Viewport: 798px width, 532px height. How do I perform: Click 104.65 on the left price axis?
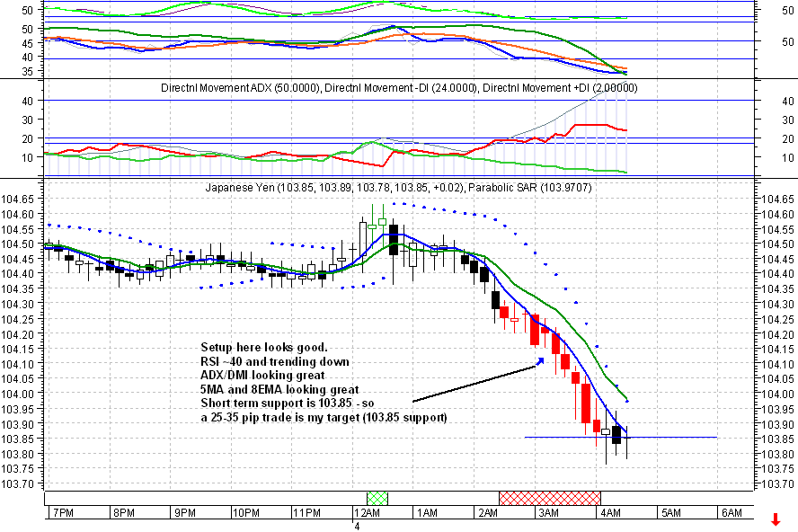tap(18, 199)
